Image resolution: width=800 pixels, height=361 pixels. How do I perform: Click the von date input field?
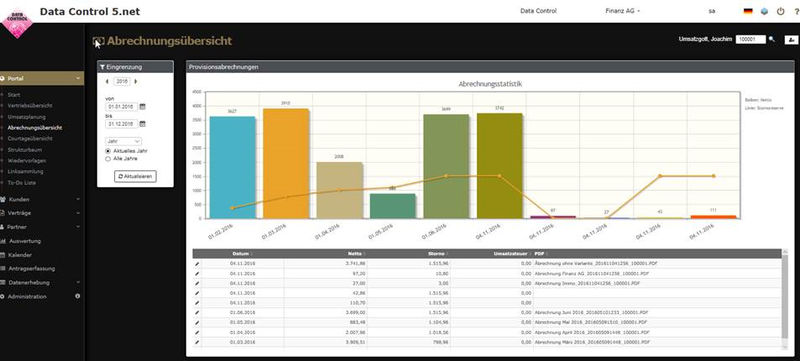click(121, 107)
